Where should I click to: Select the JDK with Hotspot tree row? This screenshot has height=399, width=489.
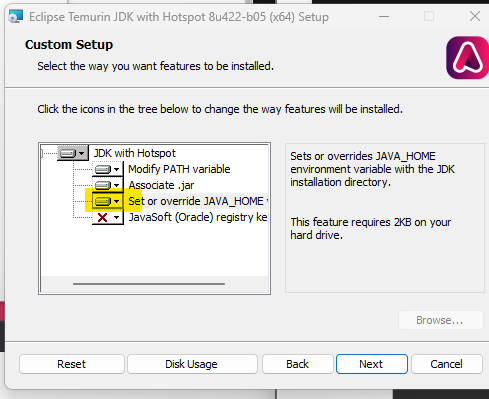[x=135, y=153]
